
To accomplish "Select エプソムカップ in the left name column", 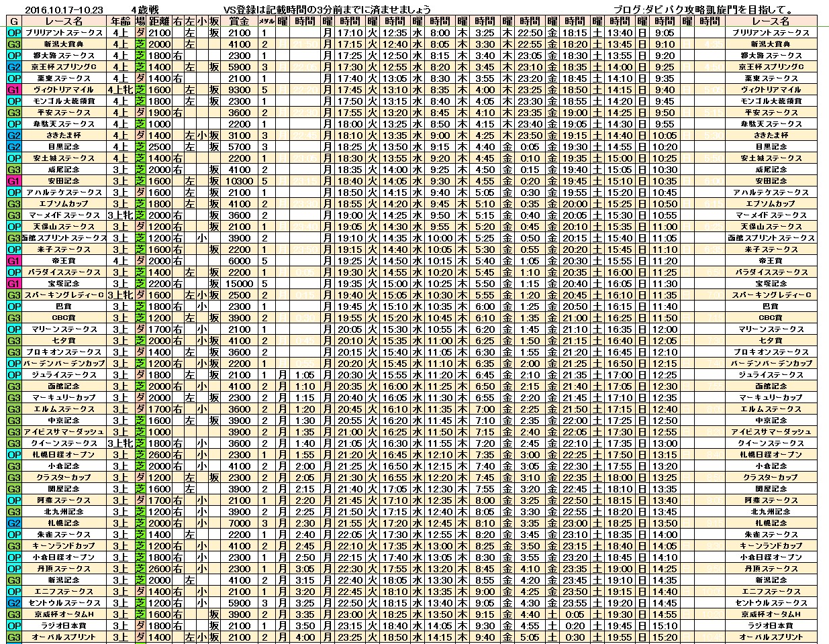I will click(x=64, y=203).
